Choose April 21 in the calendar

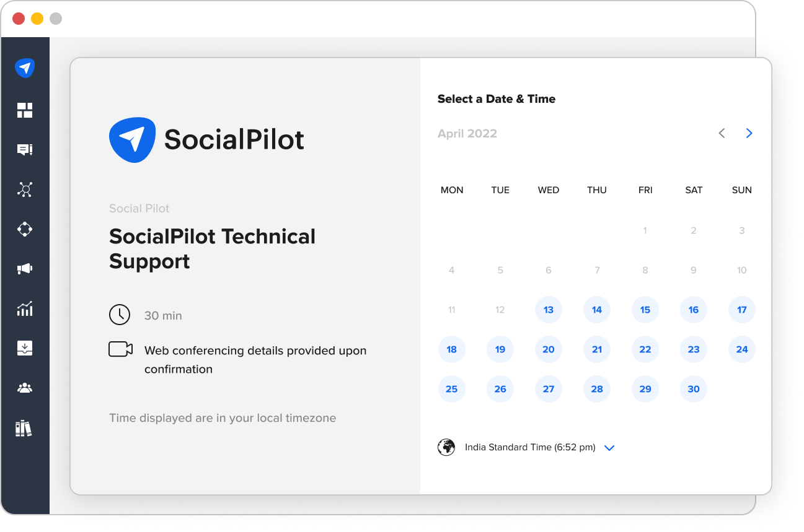[x=597, y=349]
